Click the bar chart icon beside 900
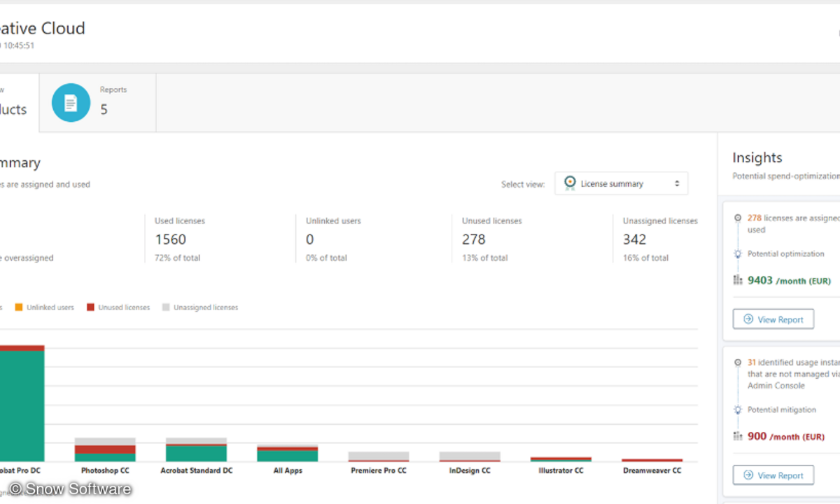The image size is (840, 504). pos(737,436)
